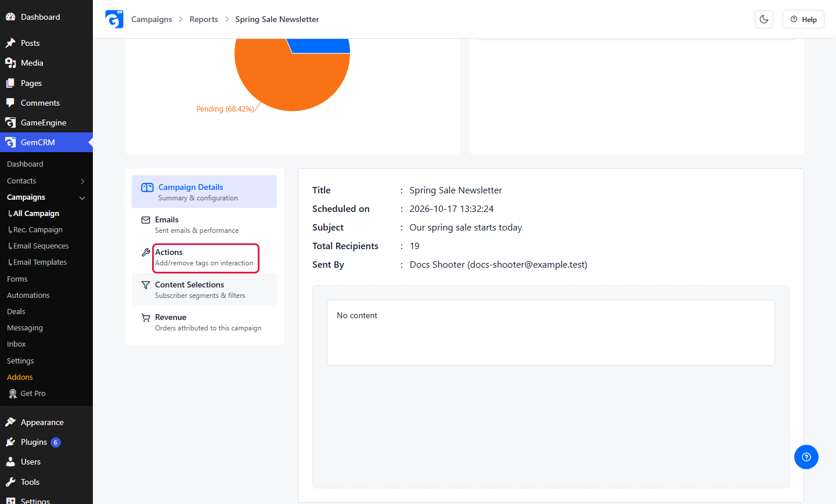
Task: Switch to the Emails tab
Action: pos(204,224)
